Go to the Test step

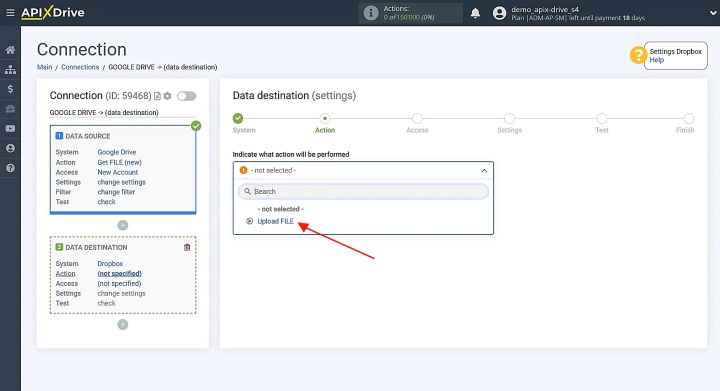tap(602, 118)
